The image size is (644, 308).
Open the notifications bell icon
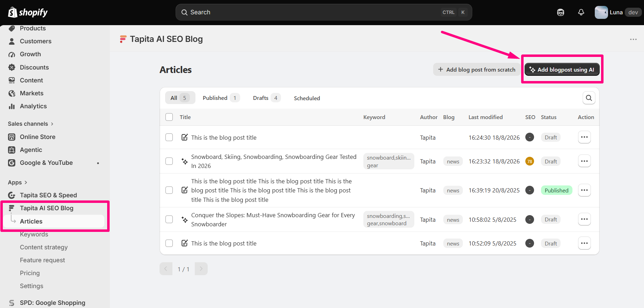(x=581, y=12)
